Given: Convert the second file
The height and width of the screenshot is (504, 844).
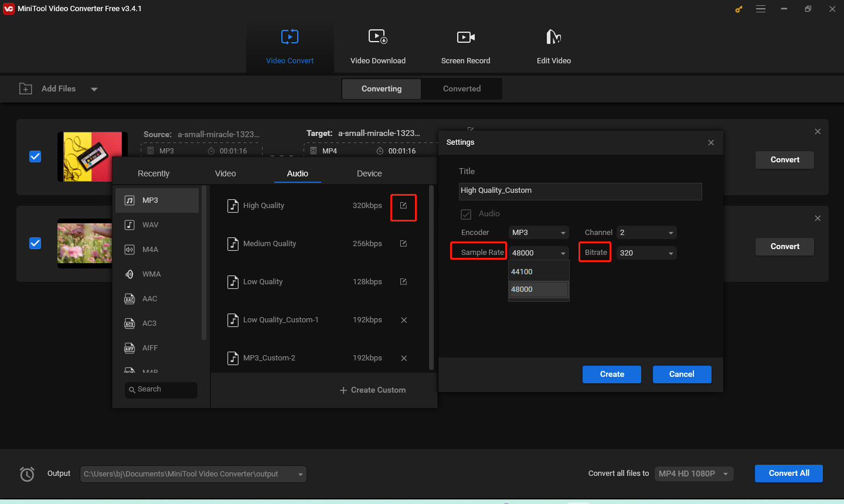Looking at the screenshot, I should click(x=785, y=246).
